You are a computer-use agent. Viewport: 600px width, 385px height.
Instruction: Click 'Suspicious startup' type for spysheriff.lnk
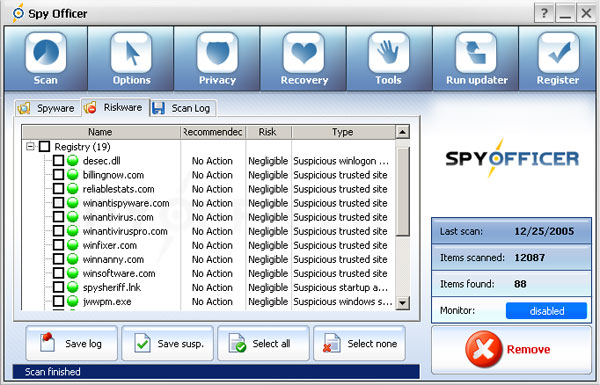pyautogui.click(x=340, y=287)
